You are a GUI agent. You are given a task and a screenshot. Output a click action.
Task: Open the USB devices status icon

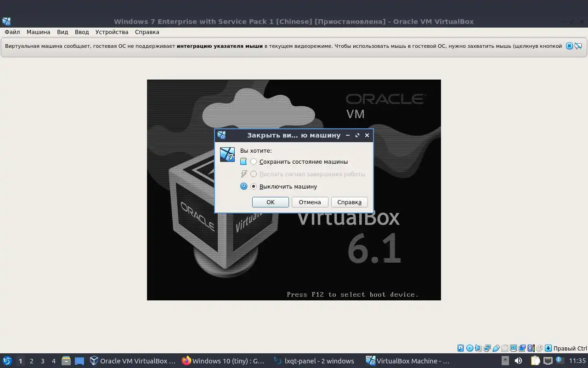(496, 348)
